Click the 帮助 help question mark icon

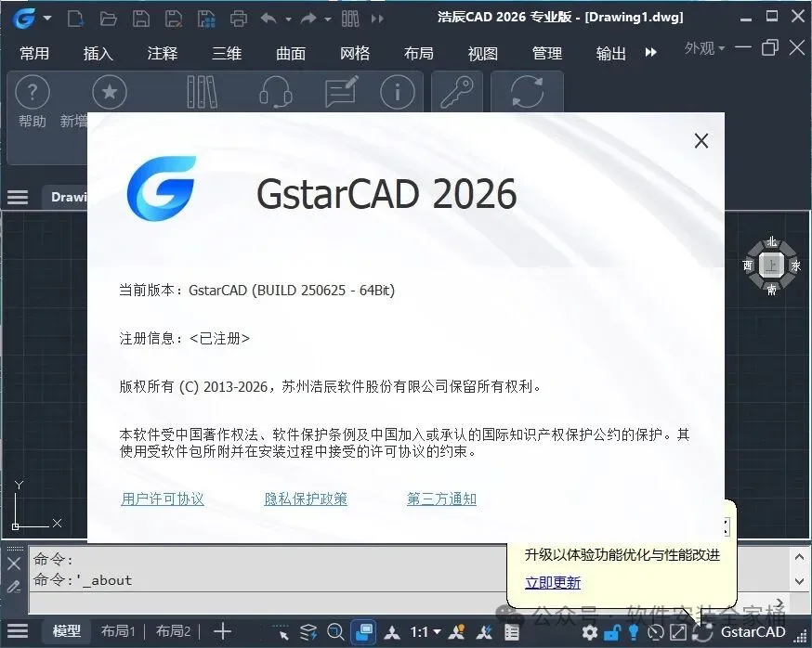(33, 92)
